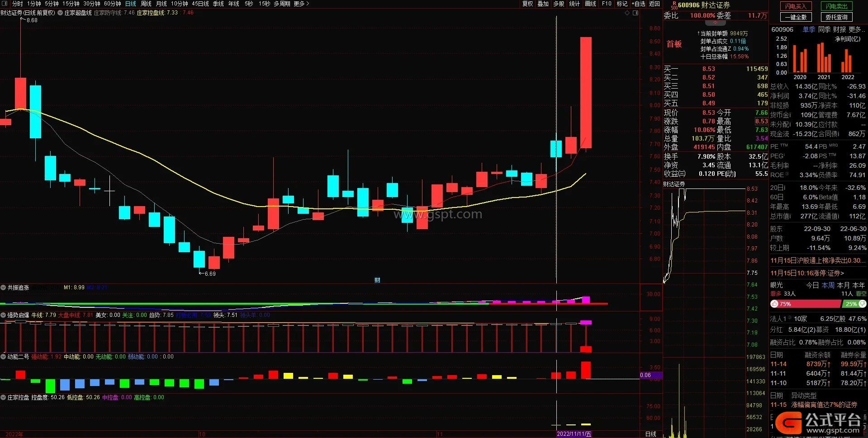Click the 买一 price 8.53 row
Viewport: 868px width, 438px height.
tap(716, 69)
